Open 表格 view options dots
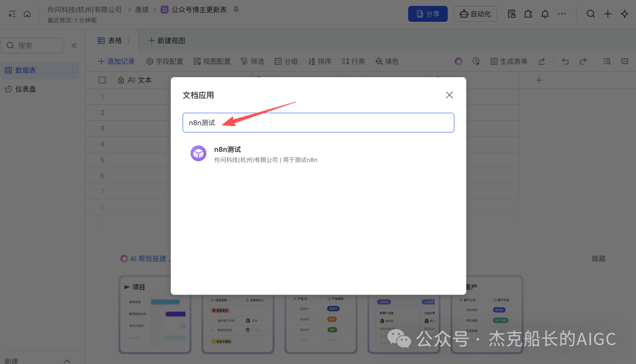This screenshot has width=636, height=364. [128, 41]
